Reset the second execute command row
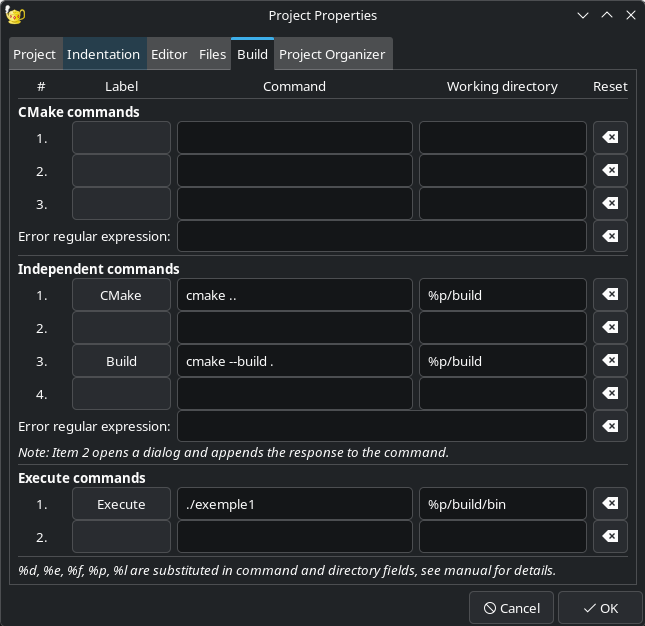645x626 pixels. tap(610, 537)
